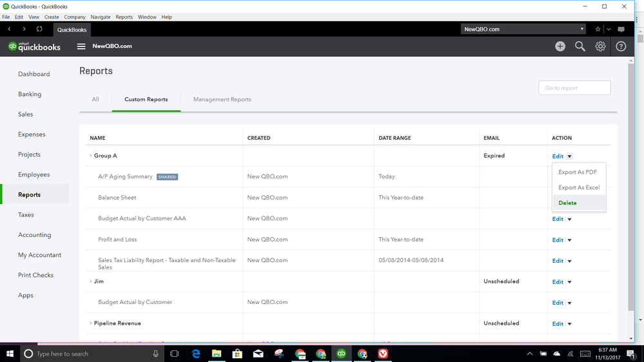Click the QuickBooks window tab

(x=72, y=30)
